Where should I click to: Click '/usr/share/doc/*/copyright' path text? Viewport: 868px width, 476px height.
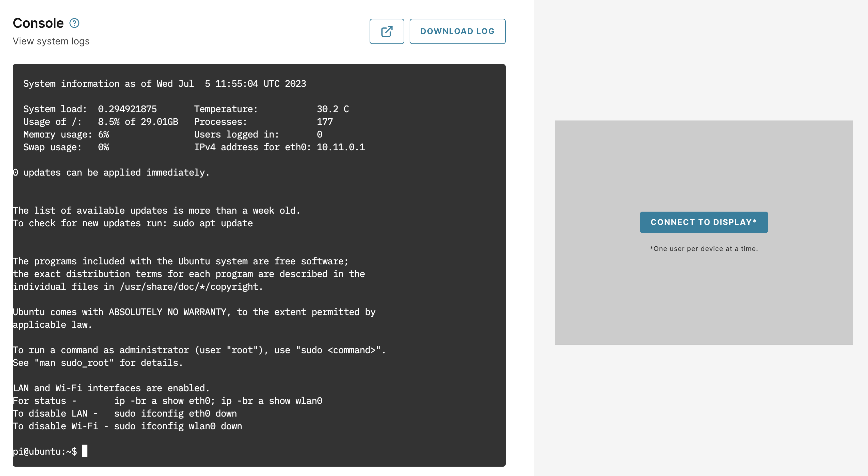coord(189,286)
